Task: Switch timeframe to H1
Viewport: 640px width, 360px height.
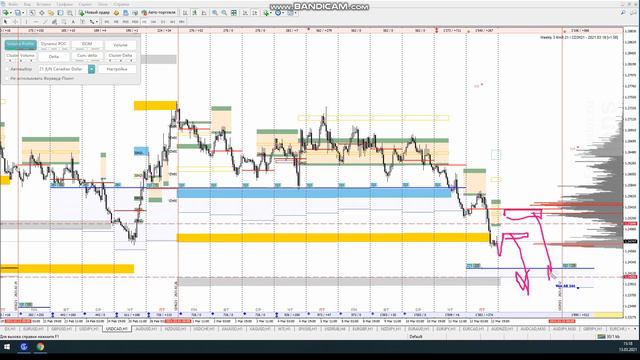Action: tap(144, 21)
